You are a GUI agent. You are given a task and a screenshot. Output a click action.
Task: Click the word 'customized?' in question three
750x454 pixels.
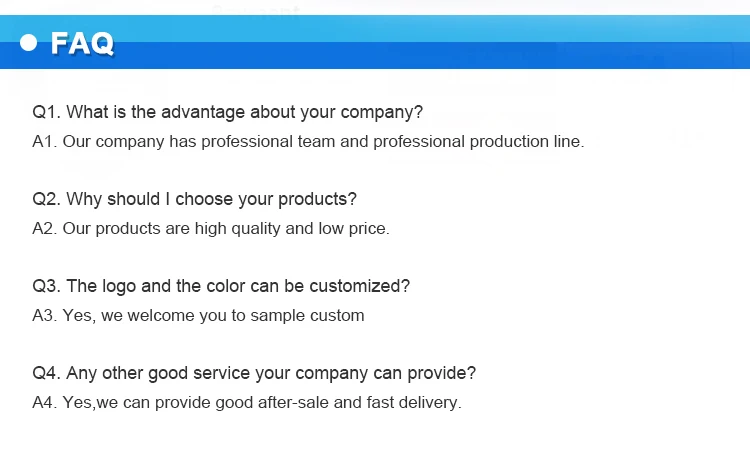pyautogui.click(x=359, y=285)
